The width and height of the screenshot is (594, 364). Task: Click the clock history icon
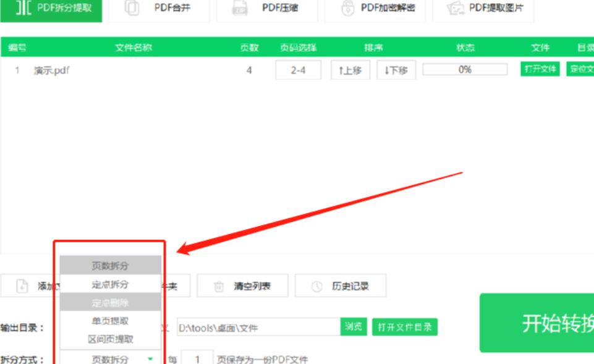(x=316, y=286)
